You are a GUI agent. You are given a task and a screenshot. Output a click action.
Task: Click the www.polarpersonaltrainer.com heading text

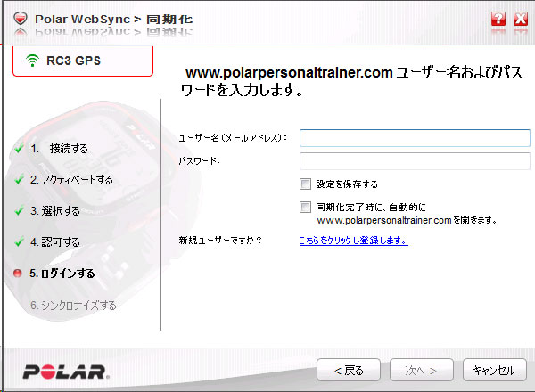pos(289,72)
